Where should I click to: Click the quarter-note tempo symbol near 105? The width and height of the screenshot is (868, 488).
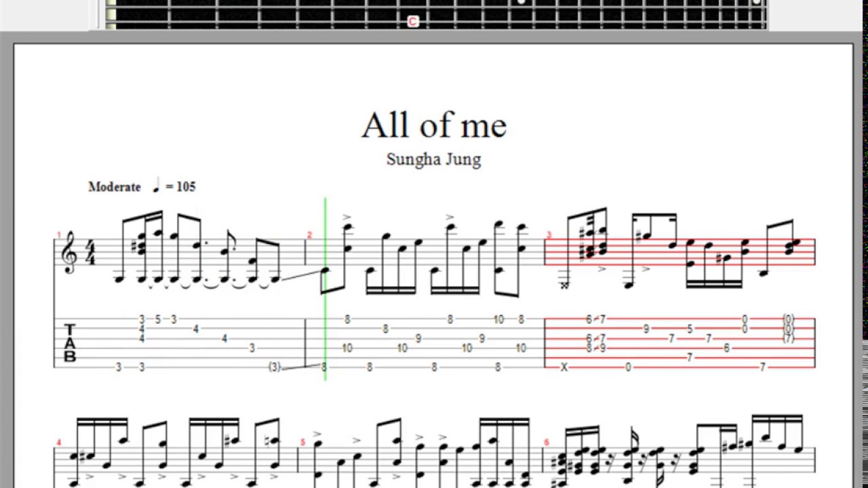pos(156,185)
